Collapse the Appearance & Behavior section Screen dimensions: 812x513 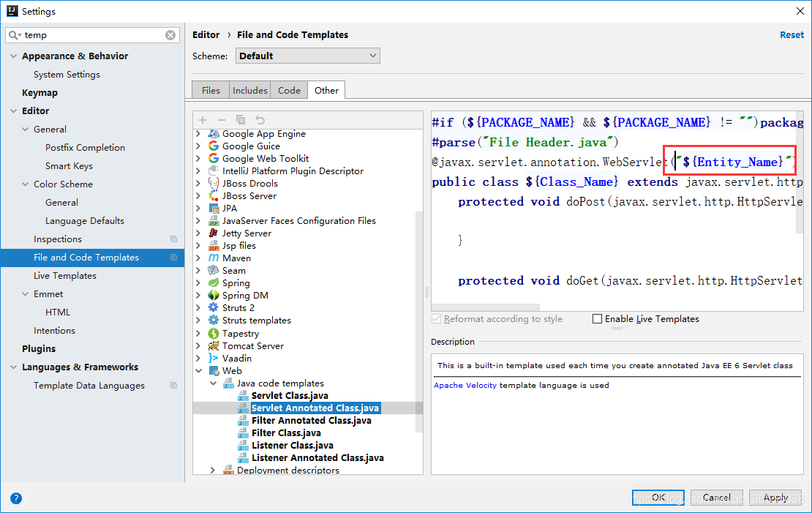point(13,56)
